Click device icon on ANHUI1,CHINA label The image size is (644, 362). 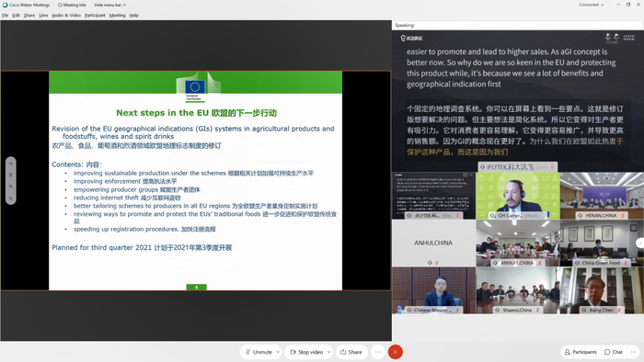click(x=495, y=263)
